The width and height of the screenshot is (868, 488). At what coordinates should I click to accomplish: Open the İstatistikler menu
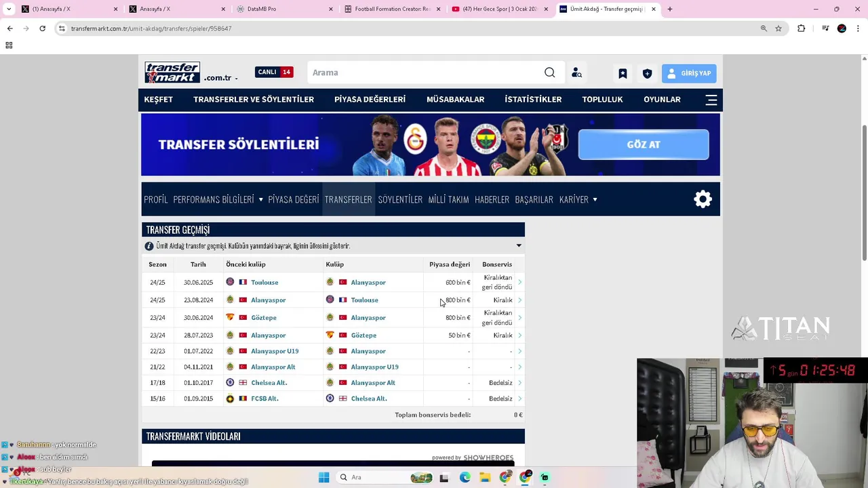[x=533, y=100]
